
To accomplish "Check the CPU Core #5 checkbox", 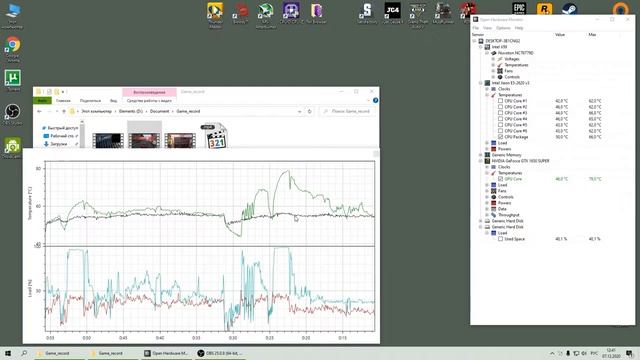I will click(x=500, y=125).
